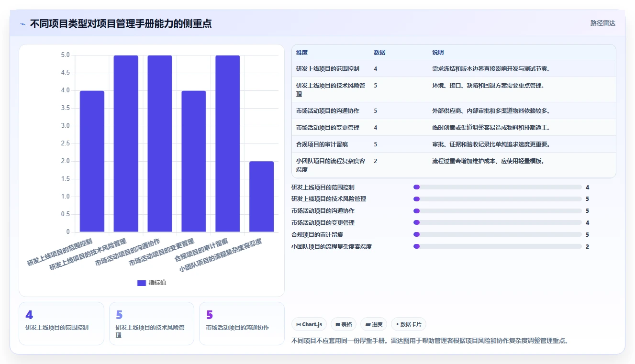This screenshot has width=635, height=364.
Task: Click the value 2 beside the last progress bar
Action: (587, 246)
